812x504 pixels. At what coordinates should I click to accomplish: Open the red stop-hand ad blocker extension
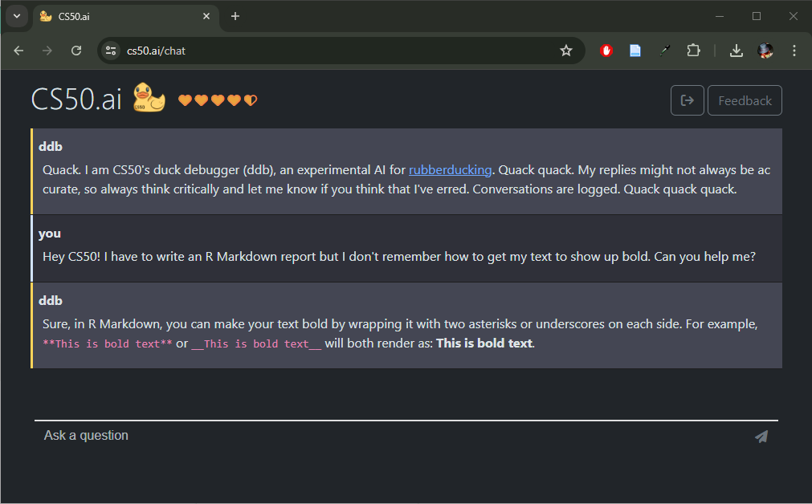pyautogui.click(x=606, y=51)
